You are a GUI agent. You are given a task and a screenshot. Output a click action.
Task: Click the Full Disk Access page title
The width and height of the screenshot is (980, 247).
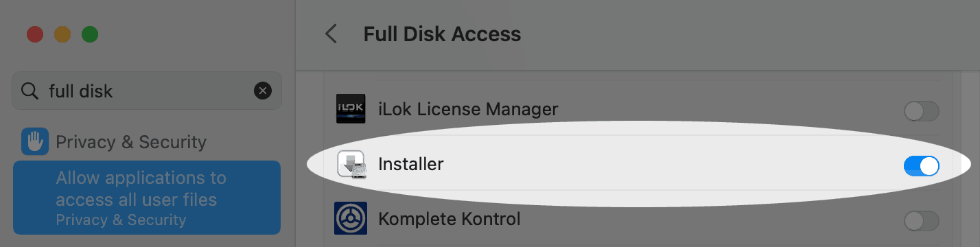click(442, 34)
